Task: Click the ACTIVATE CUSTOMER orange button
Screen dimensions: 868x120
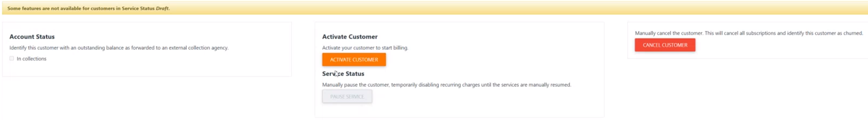Action: pos(354,59)
